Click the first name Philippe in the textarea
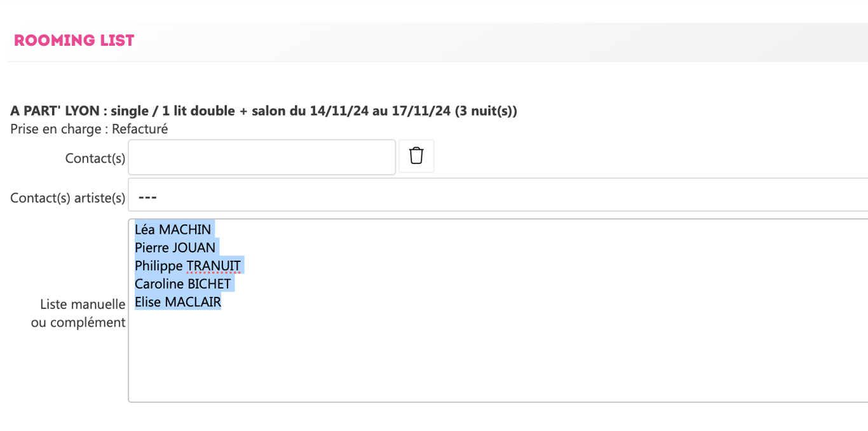The height and width of the screenshot is (431, 868). pyautogui.click(x=159, y=266)
